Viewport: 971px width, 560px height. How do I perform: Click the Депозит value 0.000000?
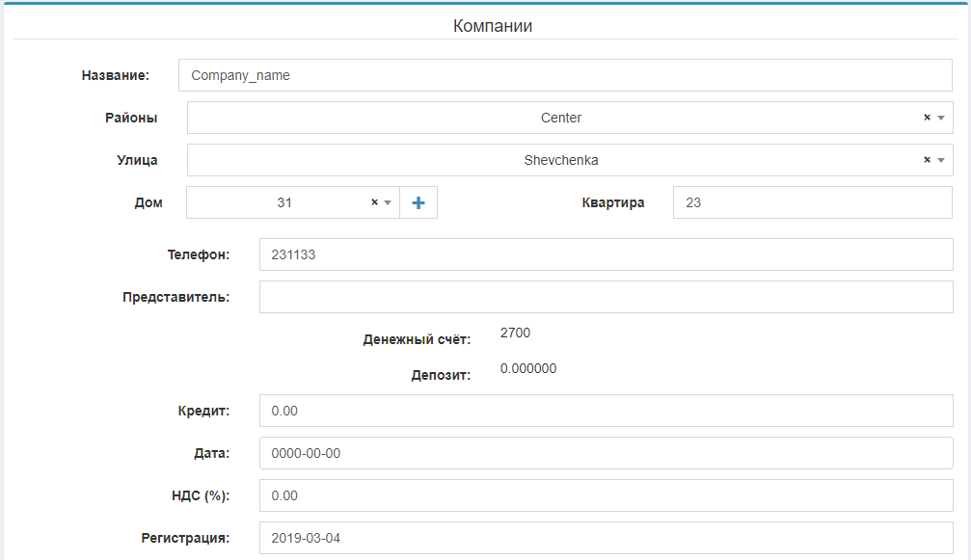point(527,369)
